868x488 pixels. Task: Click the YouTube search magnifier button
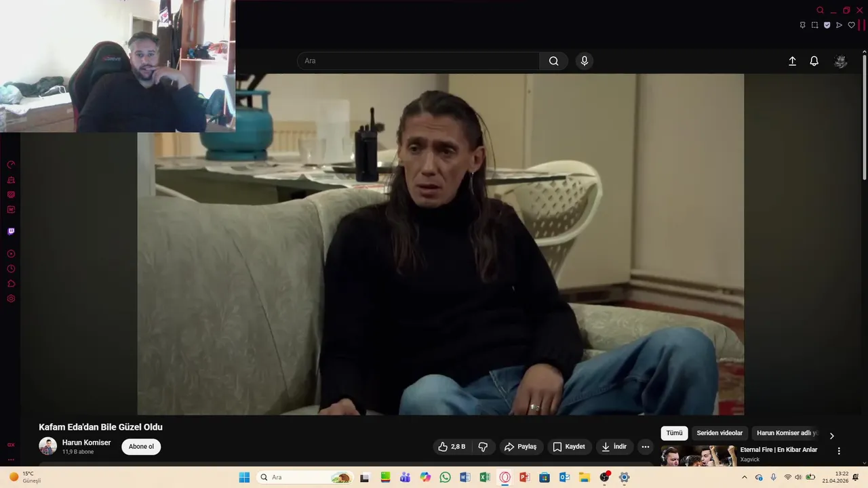[x=554, y=61]
